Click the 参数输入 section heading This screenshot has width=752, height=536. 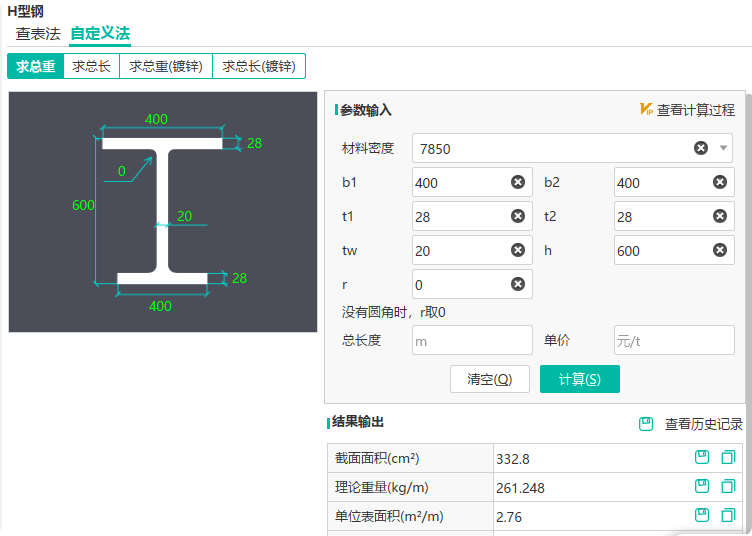[366, 110]
